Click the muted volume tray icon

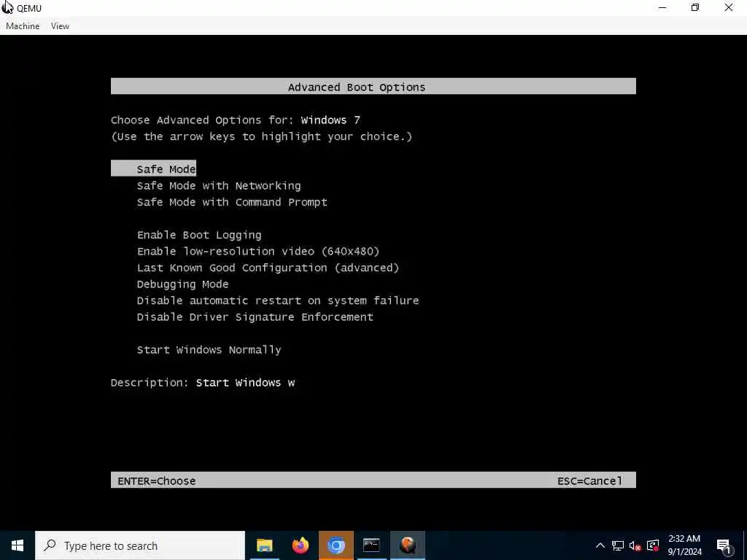coord(635,545)
